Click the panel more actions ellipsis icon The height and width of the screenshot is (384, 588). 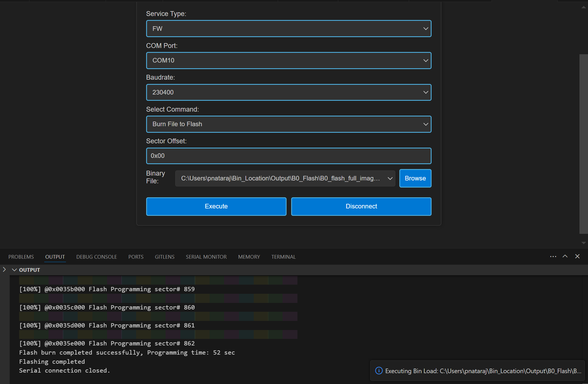point(553,256)
